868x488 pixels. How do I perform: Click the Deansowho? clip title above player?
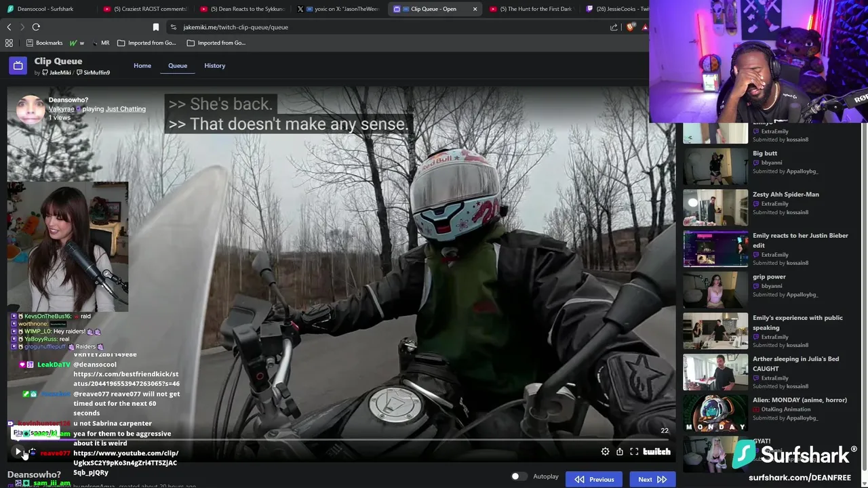click(x=68, y=100)
